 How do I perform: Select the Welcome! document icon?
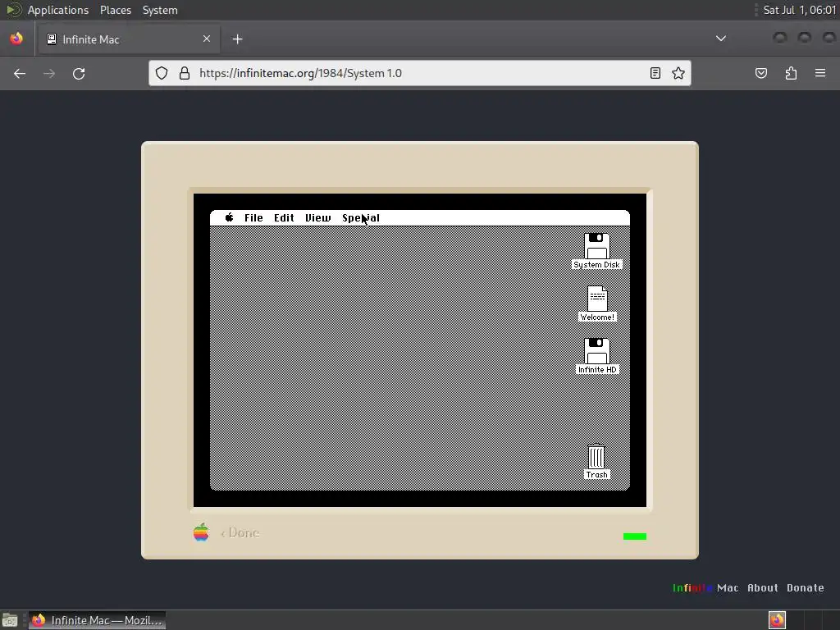(597, 299)
